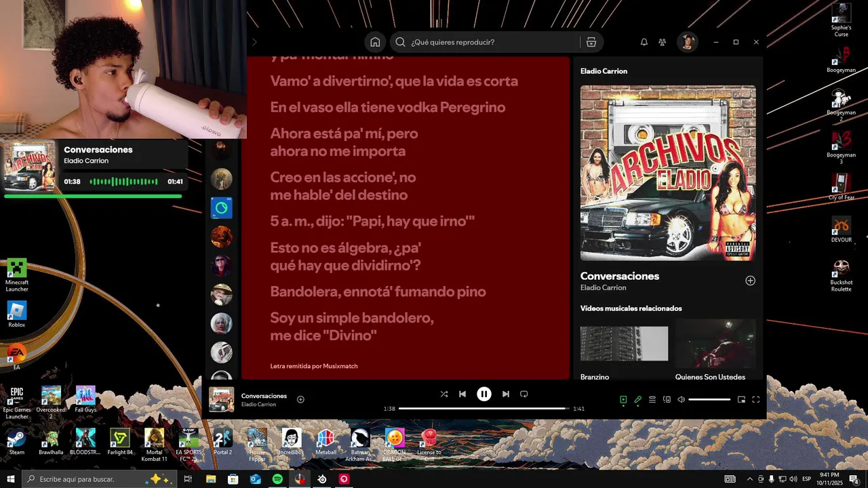This screenshot has height=488, width=868.
Task: Open the Epic Games Launcher shortcut
Action: [17, 403]
